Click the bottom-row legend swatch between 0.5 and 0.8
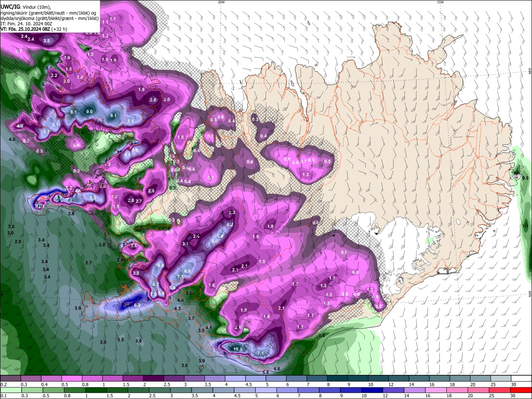The width and height of the screenshot is (532, 399). [53, 390]
